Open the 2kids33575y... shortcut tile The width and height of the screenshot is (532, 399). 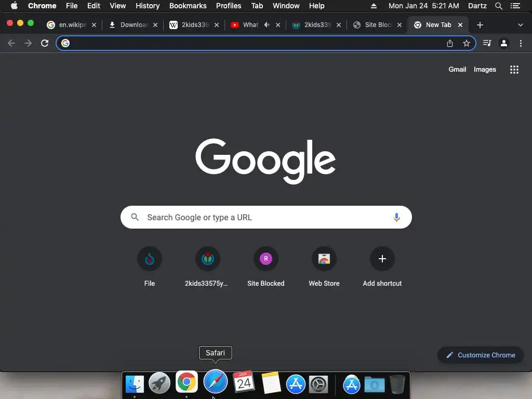(x=208, y=267)
